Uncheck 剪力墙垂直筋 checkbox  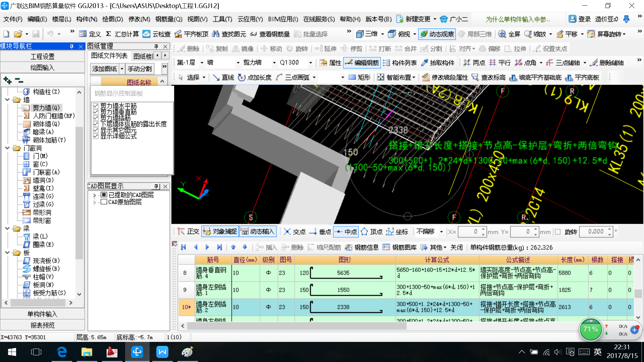(x=96, y=112)
